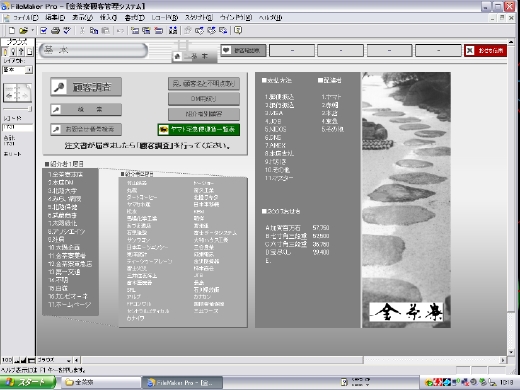Viewport: 520px width, 390px height.
Task: Click the 4.JCB payment entry
Action: tap(273, 121)
